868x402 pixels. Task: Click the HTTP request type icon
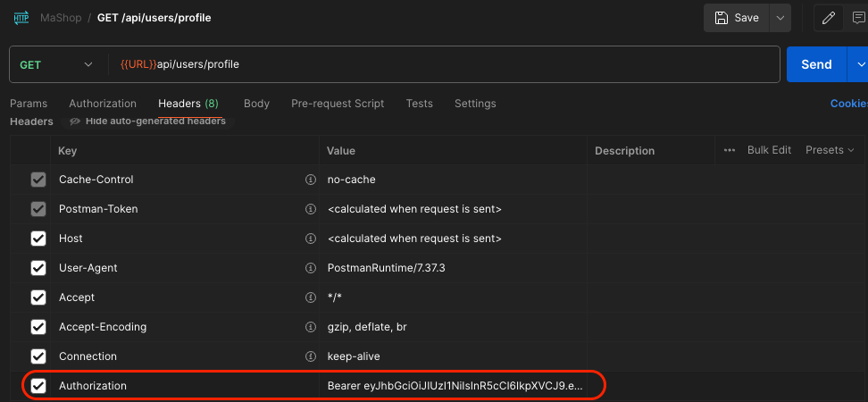tap(21, 18)
